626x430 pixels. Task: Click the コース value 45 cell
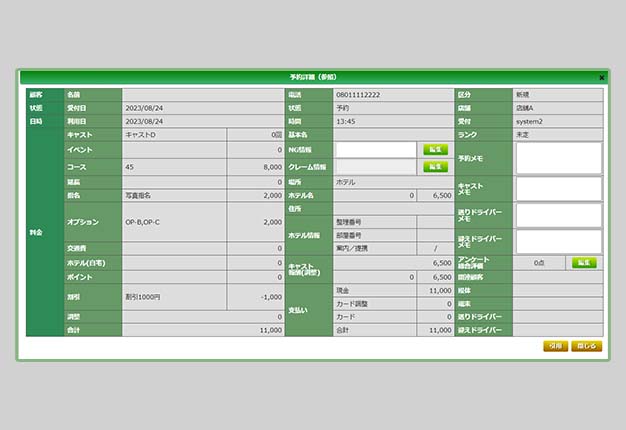174,167
